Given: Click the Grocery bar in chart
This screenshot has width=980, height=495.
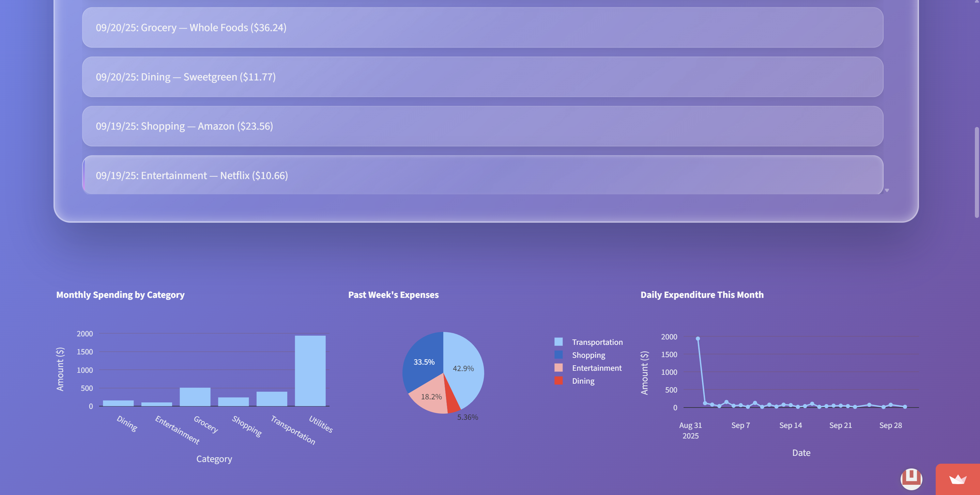Looking at the screenshot, I should (195, 397).
